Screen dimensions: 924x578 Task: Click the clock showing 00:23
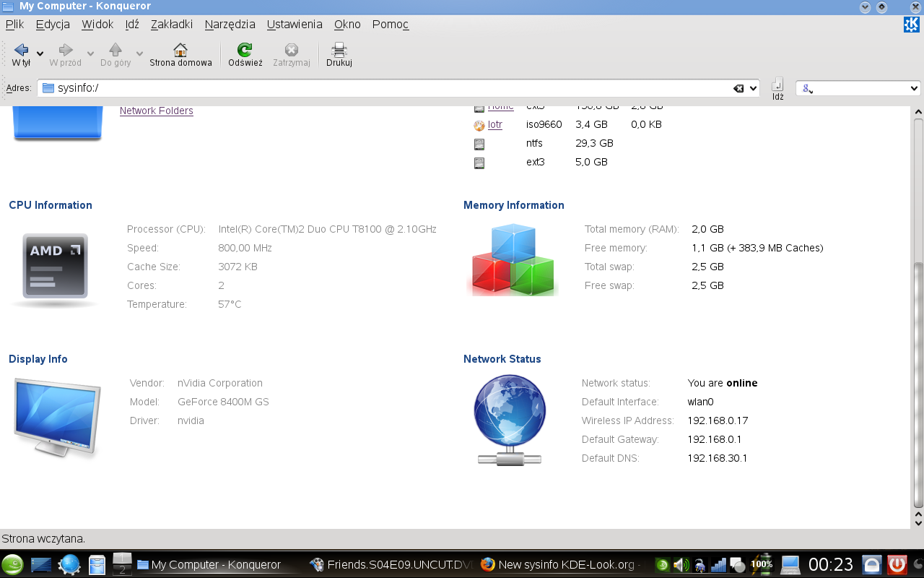[x=831, y=564]
